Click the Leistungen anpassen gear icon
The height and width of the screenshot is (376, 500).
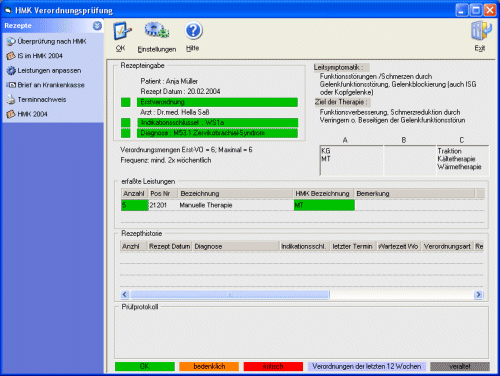[11, 70]
